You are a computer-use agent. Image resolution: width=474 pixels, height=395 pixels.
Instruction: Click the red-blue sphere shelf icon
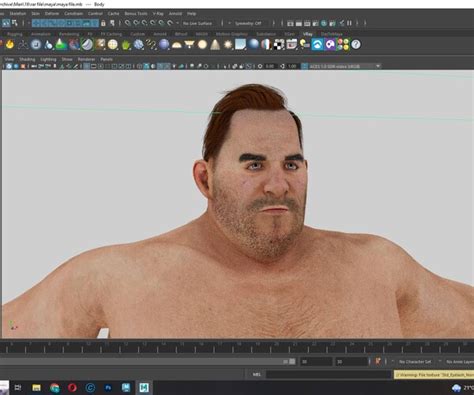click(x=74, y=44)
